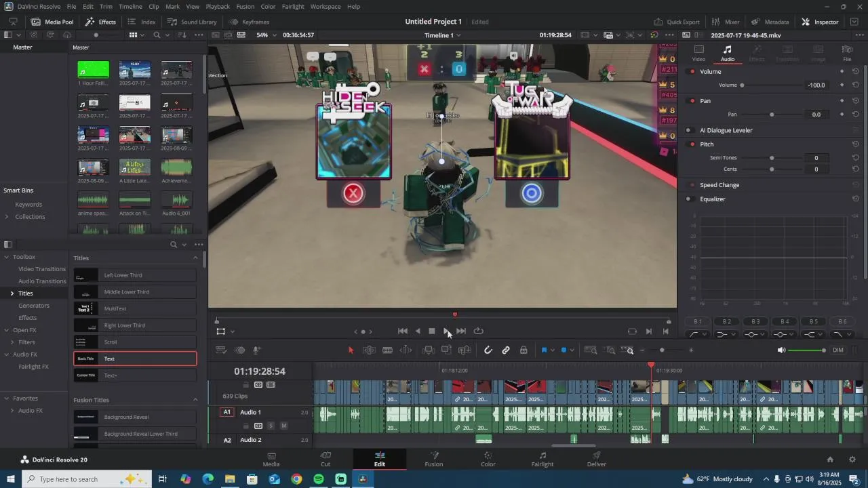Collapse the Titles section header
The image size is (868, 488).
[x=196, y=258]
